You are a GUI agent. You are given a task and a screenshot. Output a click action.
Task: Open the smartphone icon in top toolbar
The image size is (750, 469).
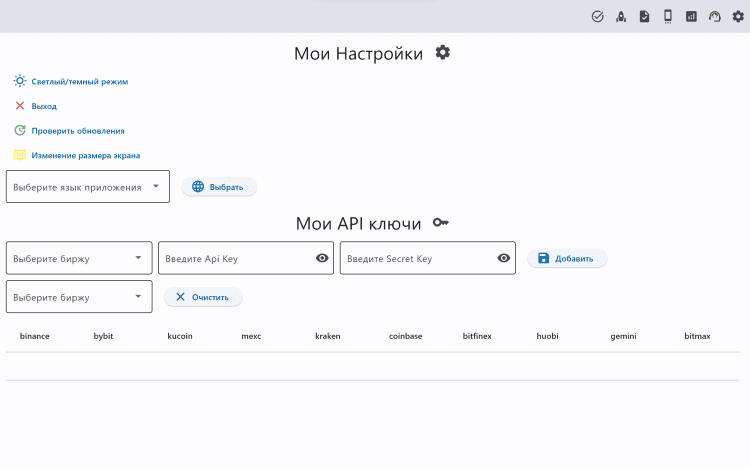click(667, 16)
